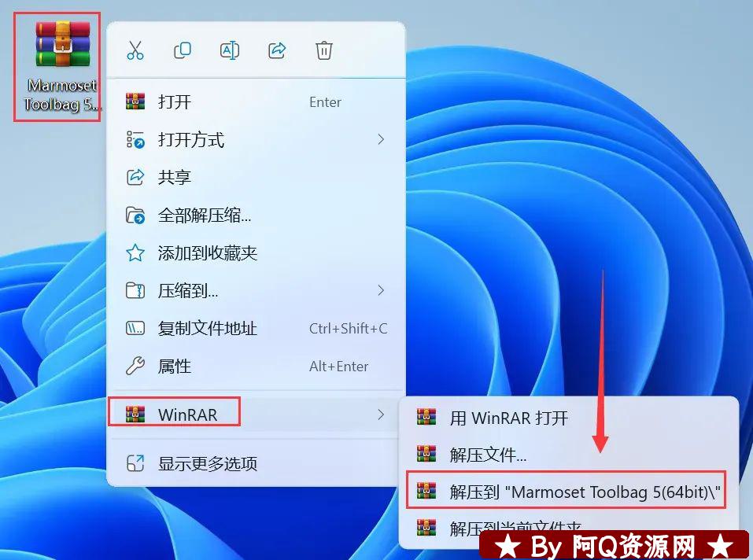Select 复制文件地址 menu item
The image size is (753, 560).
tap(208, 329)
